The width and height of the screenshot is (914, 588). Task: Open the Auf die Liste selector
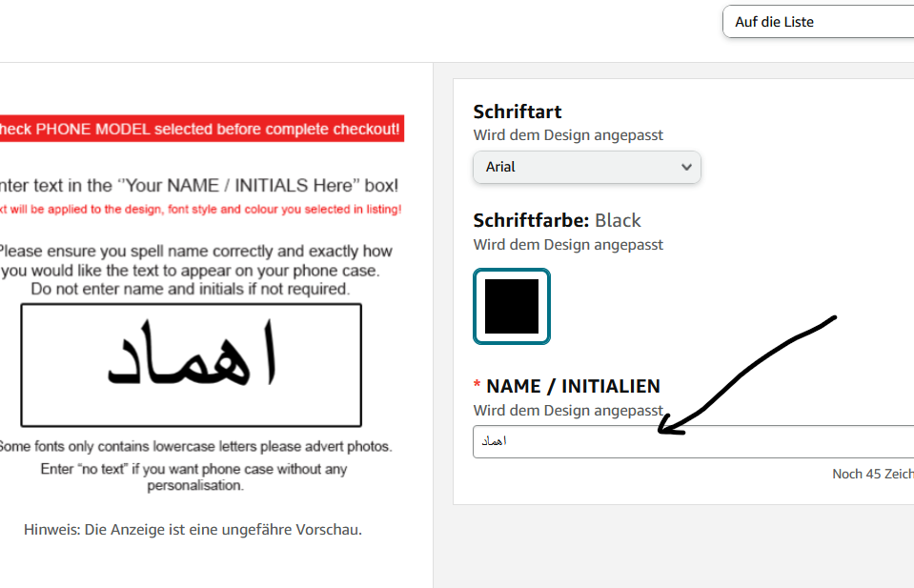(819, 22)
